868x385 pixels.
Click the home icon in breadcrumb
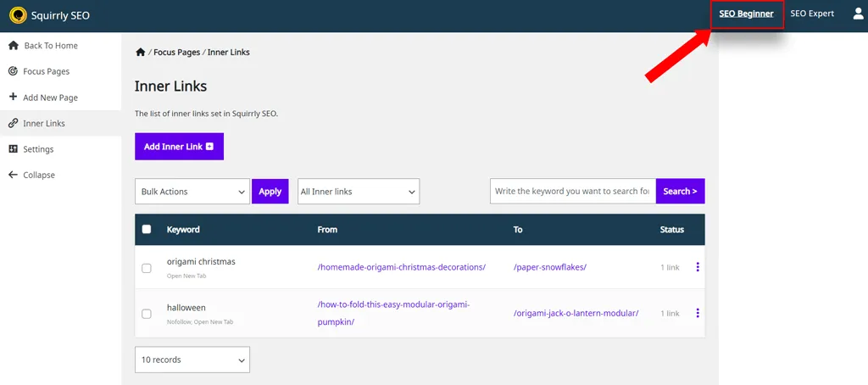[x=140, y=52]
